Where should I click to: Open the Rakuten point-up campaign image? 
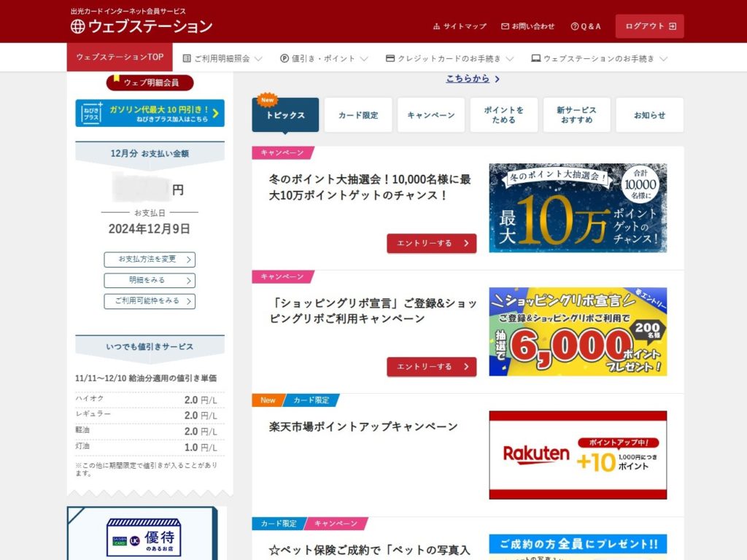click(578, 455)
